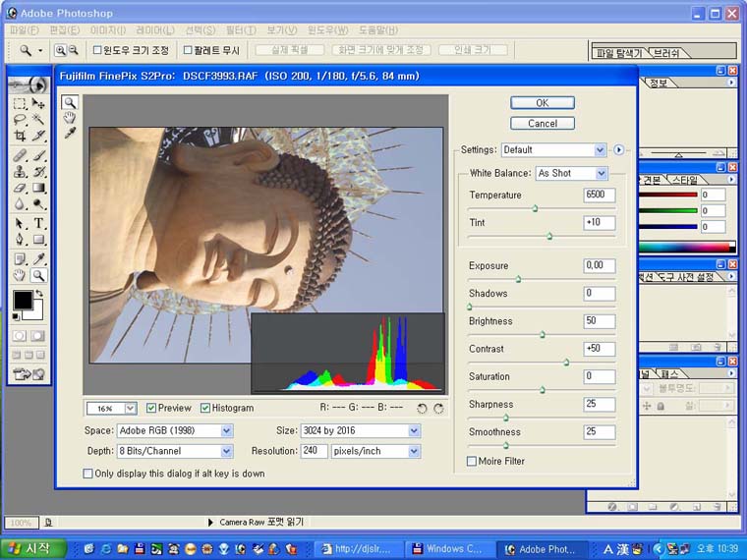Image resolution: width=747 pixels, height=560 pixels.
Task: Select the Zoom tool in Camera Raw dialog
Action: pos(70,102)
